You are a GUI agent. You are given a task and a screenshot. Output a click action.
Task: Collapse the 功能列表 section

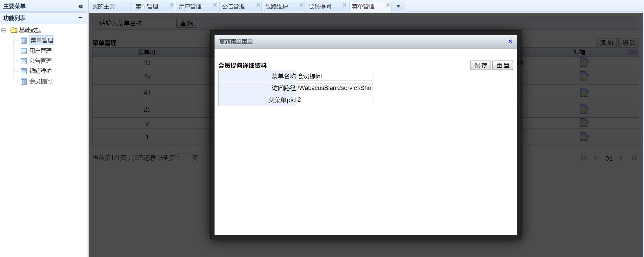pos(80,18)
